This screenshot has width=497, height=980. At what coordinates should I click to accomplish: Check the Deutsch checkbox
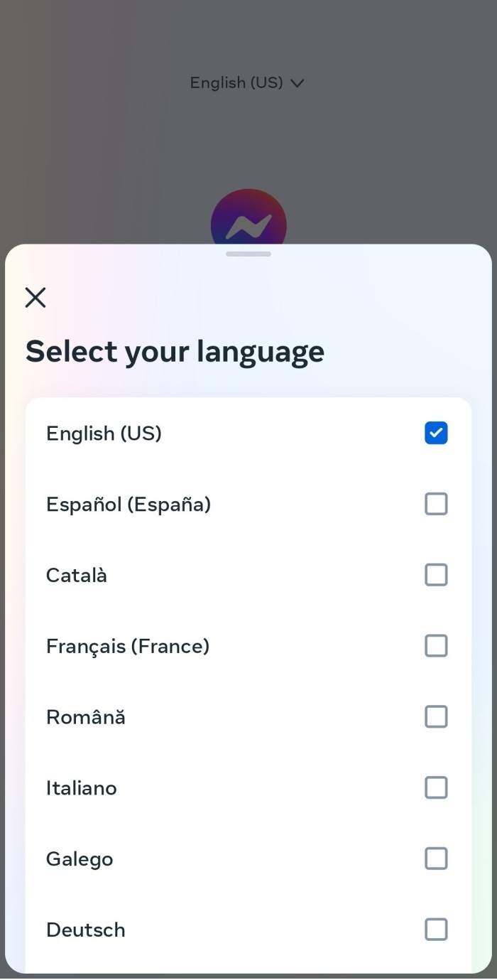[436, 930]
